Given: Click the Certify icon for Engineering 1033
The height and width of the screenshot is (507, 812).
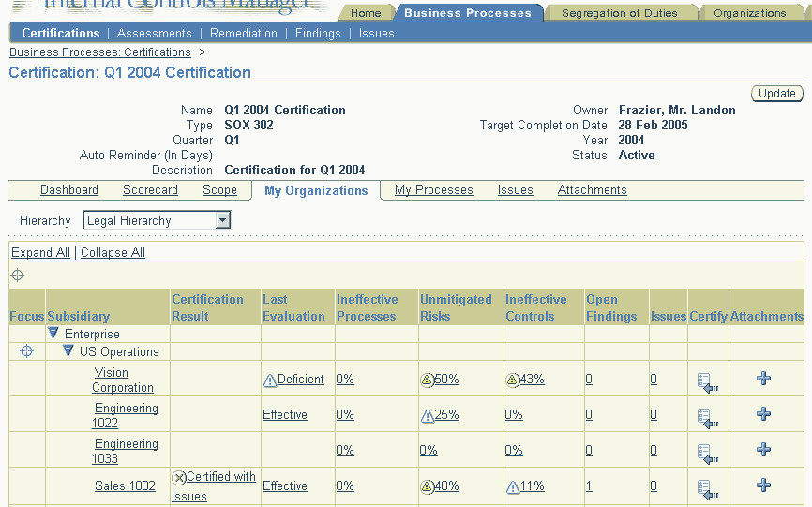Looking at the screenshot, I should point(707,454).
